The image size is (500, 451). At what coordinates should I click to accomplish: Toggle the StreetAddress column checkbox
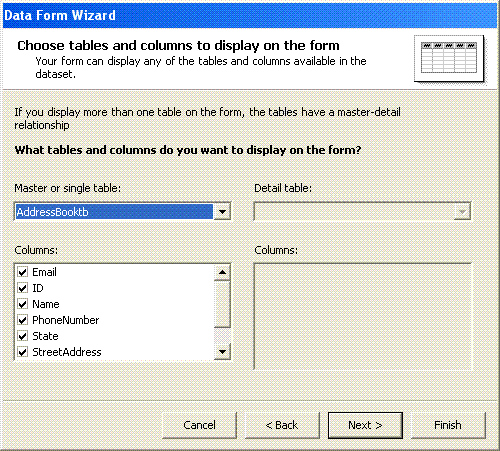click(23, 352)
